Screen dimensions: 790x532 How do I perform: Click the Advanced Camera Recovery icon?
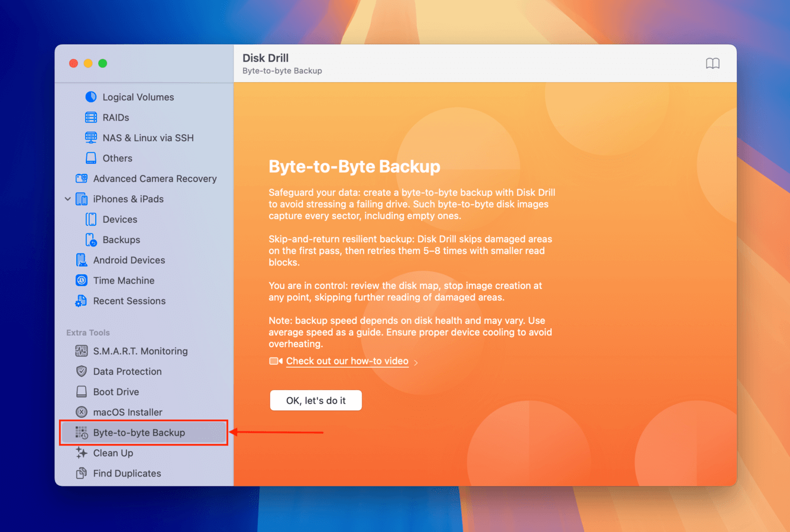82,179
